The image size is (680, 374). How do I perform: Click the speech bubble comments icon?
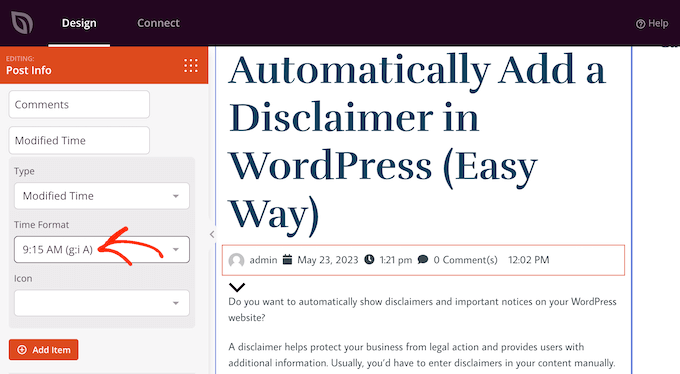(422, 259)
